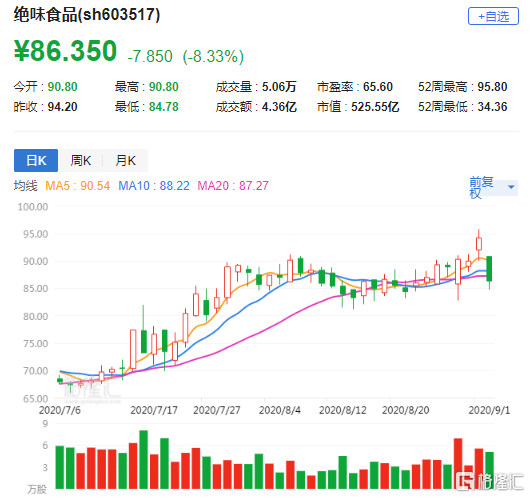Click the x-axis date label 2020/8/4

click(280, 410)
